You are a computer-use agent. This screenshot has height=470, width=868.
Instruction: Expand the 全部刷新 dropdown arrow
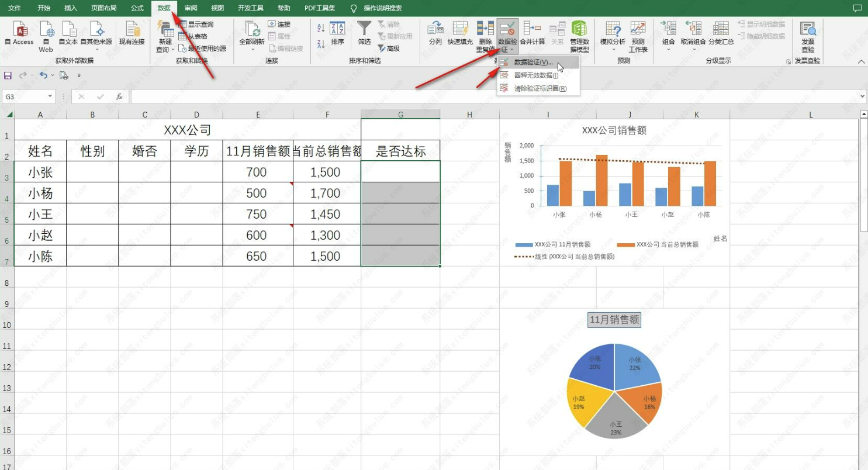pos(252,50)
